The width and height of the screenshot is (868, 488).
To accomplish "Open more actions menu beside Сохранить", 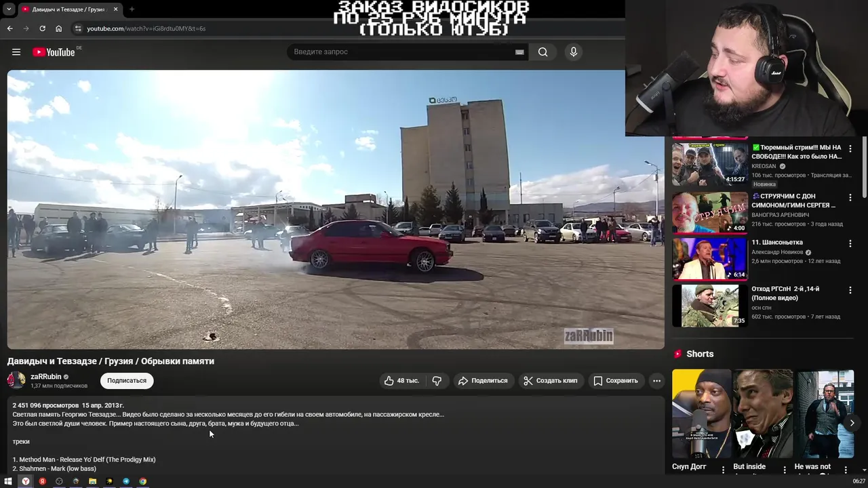I will coord(656,381).
